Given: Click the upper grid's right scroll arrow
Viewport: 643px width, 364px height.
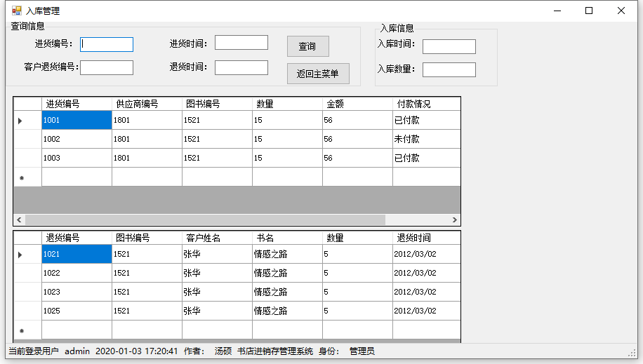Looking at the screenshot, I should tap(454, 220).
